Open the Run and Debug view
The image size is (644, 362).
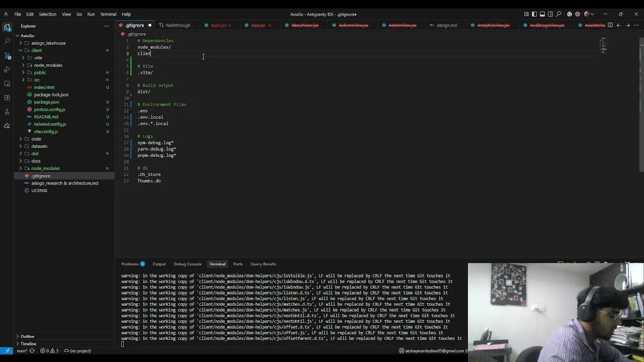click(7, 69)
